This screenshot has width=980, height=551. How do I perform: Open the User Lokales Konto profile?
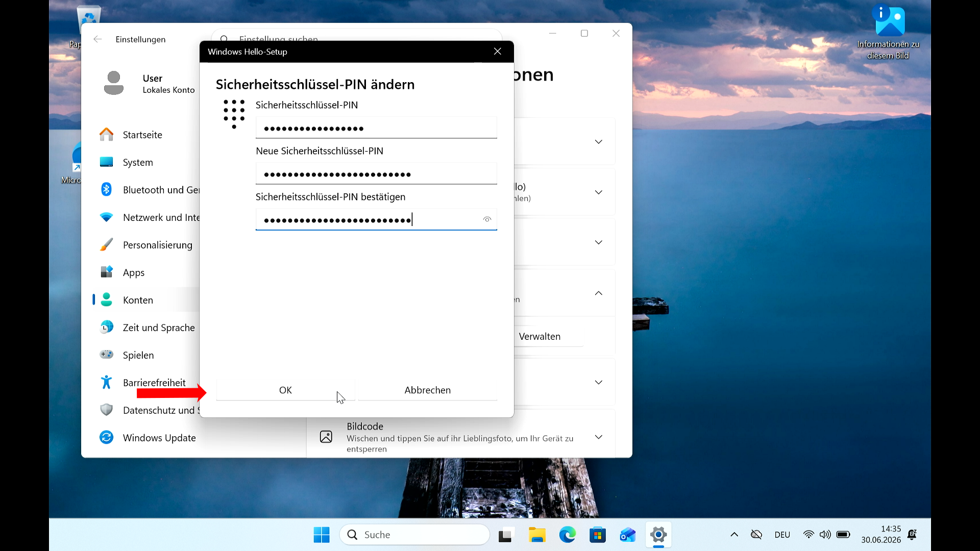click(x=150, y=84)
